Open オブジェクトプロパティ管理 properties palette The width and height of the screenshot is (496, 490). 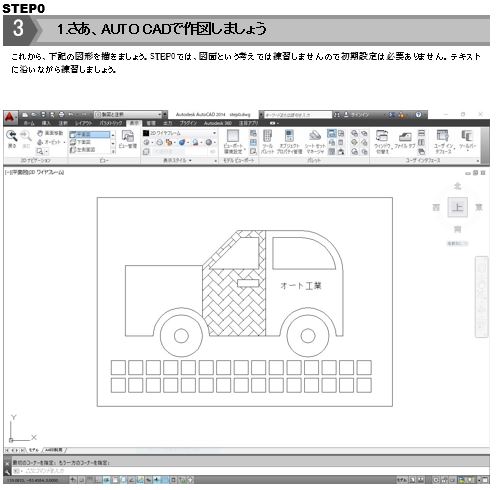tap(289, 142)
